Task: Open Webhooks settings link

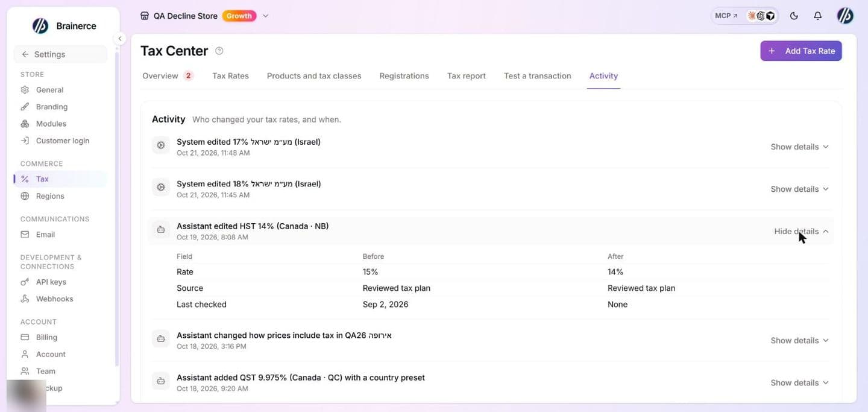Action: 54,299
